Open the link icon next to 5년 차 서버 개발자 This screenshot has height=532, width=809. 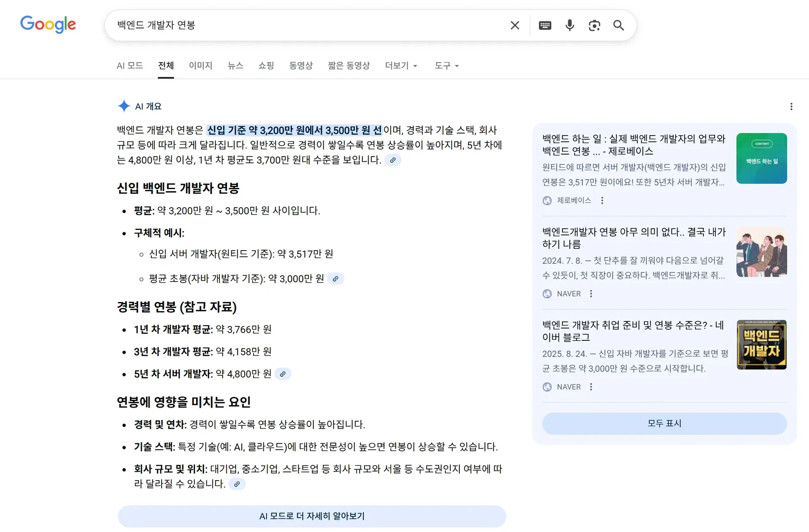coord(283,374)
